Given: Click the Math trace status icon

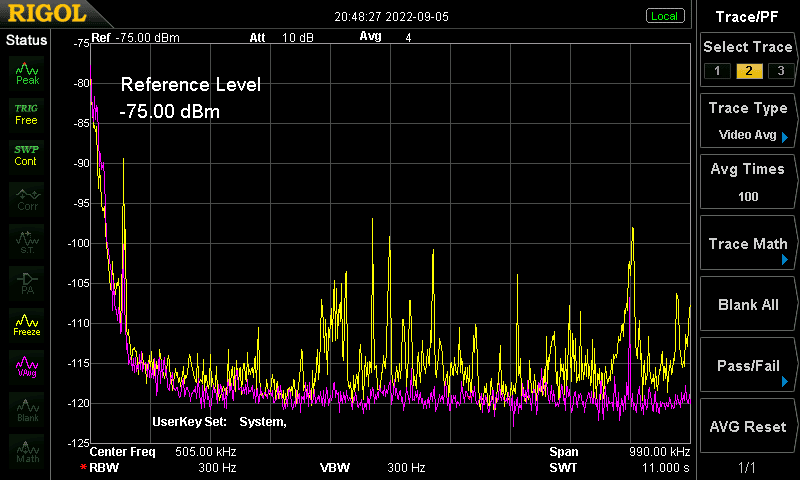Looking at the screenshot, I should tap(27, 451).
